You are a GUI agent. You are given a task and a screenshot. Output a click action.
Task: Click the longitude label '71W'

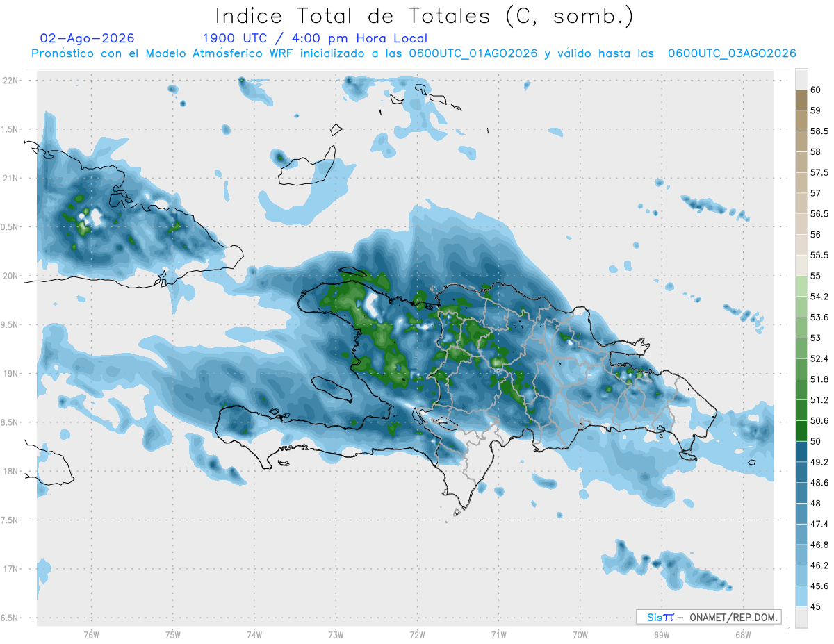(x=498, y=634)
